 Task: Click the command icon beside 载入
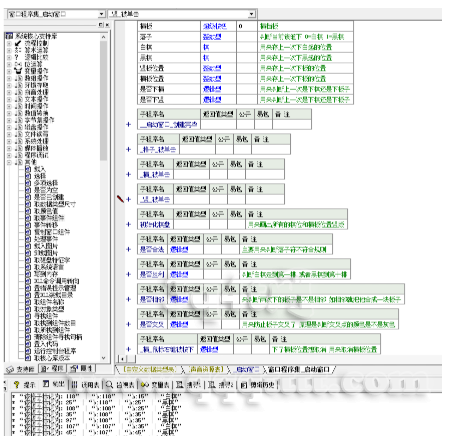28,169
